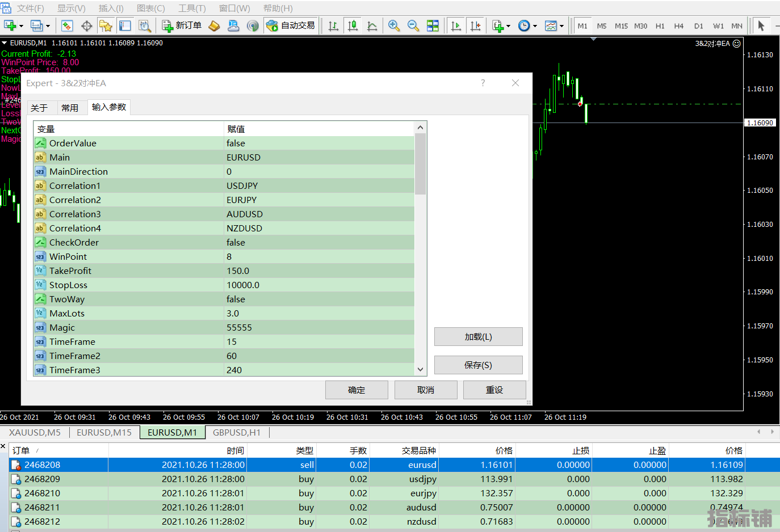
Task: Select the M5 timeframe button
Action: [602, 26]
